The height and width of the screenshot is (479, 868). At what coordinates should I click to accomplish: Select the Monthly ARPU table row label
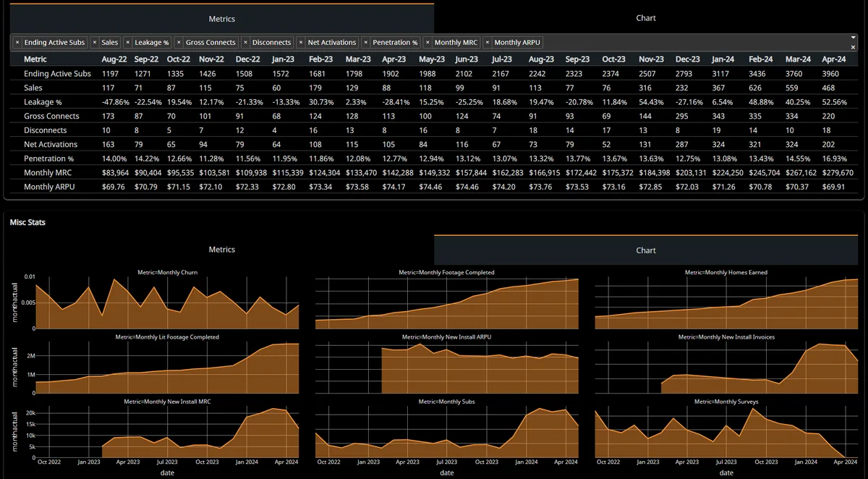tap(49, 187)
